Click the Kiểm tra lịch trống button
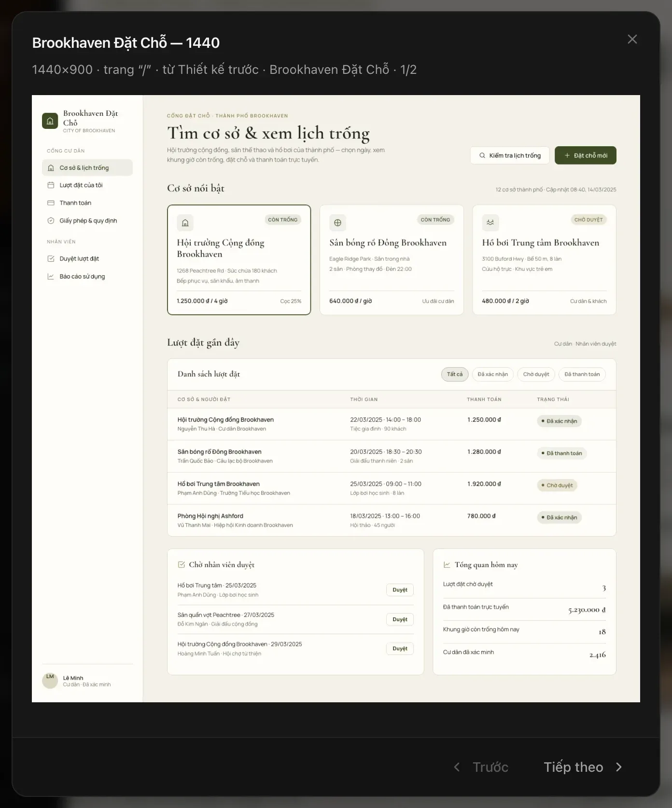Image resolution: width=672 pixels, height=808 pixels. [510, 155]
